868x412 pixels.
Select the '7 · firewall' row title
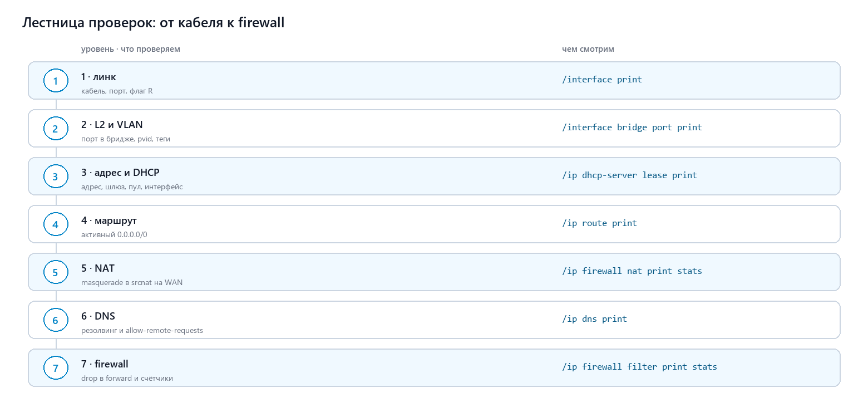105,364
